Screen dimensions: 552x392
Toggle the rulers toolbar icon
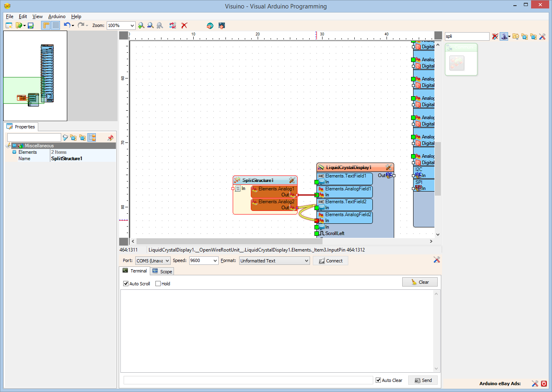tap(46, 25)
